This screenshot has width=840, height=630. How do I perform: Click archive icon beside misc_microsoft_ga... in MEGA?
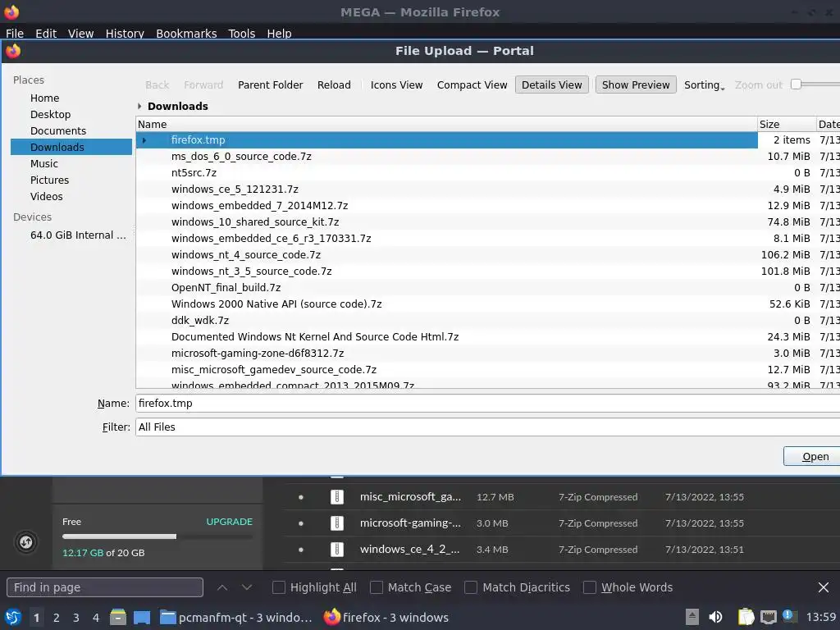click(x=336, y=496)
